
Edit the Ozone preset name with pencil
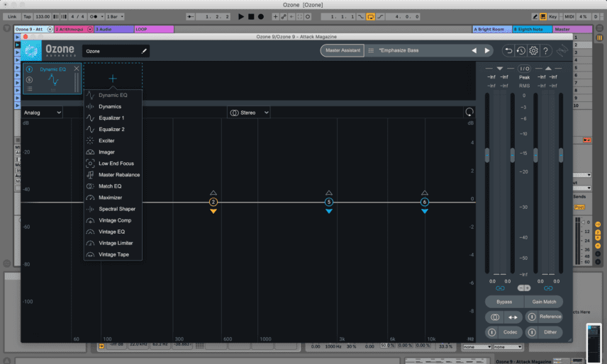click(144, 51)
